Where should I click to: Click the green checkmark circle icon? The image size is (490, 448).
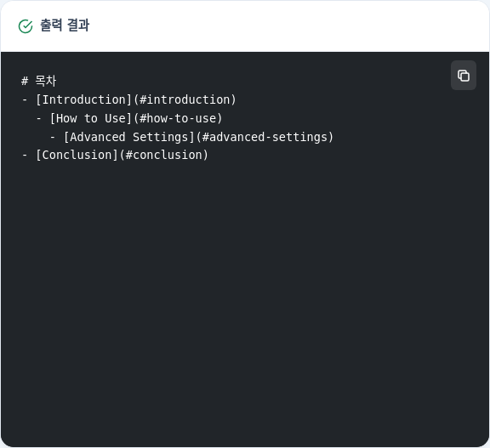click(x=26, y=26)
